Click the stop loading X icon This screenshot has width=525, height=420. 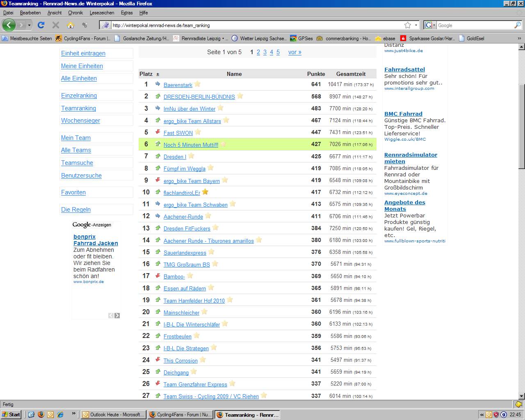coord(56,25)
